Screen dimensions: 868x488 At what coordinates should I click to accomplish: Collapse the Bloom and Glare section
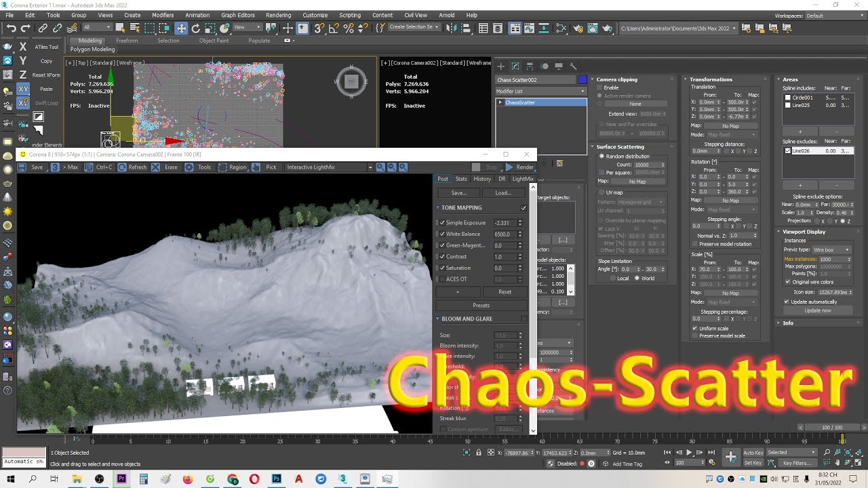[438, 319]
